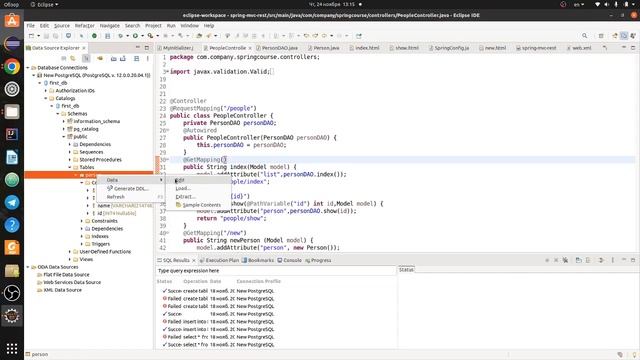The width and height of the screenshot is (640, 360).
Task: Select the XML Data Source item
Action: click(x=62, y=290)
